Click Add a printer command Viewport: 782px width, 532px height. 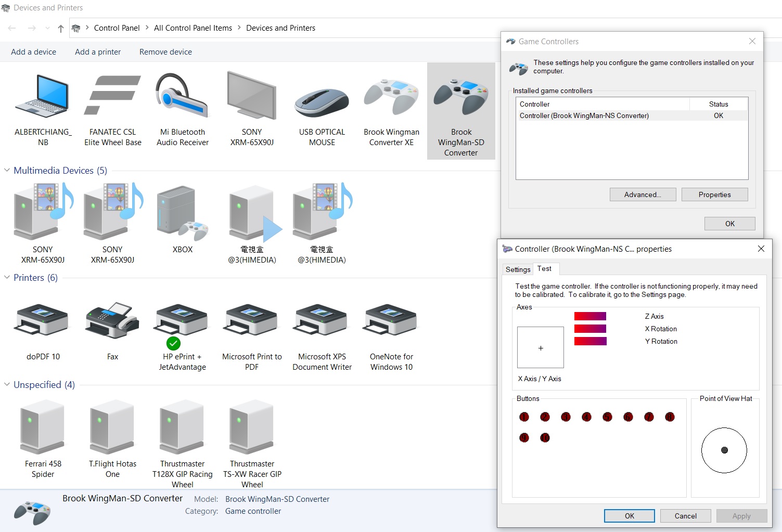[x=98, y=52]
